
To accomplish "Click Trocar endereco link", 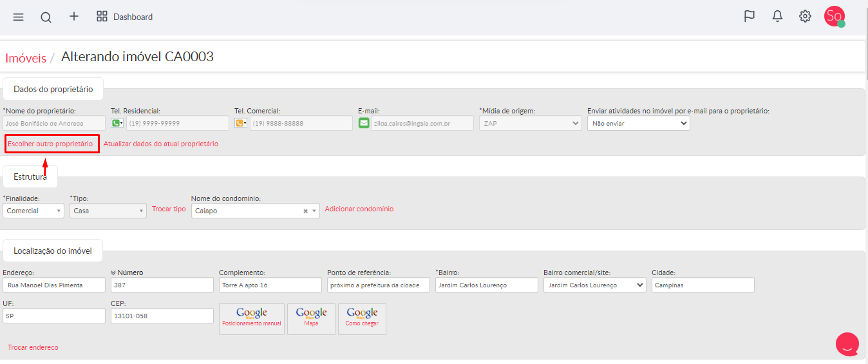I will click(33, 347).
